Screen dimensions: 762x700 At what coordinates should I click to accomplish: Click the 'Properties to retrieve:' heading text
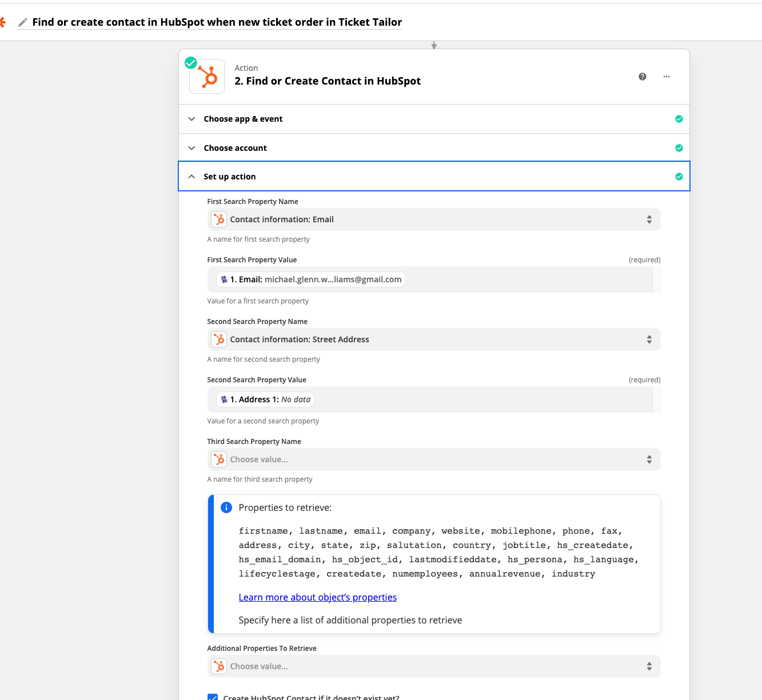(x=285, y=507)
